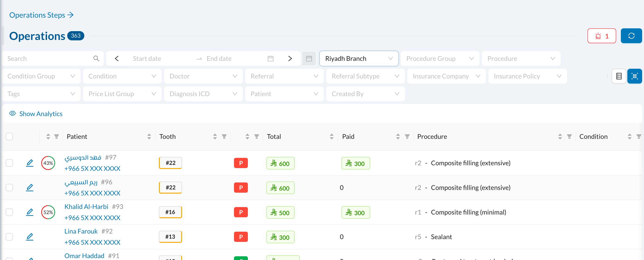This screenshot has height=260, width=644.
Task: Go to next date range arrow
Action: click(290, 58)
